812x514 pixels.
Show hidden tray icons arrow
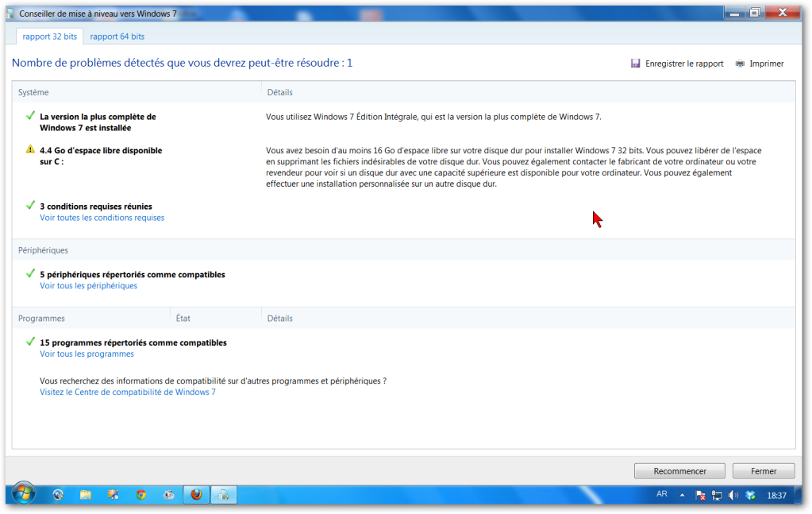point(682,495)
